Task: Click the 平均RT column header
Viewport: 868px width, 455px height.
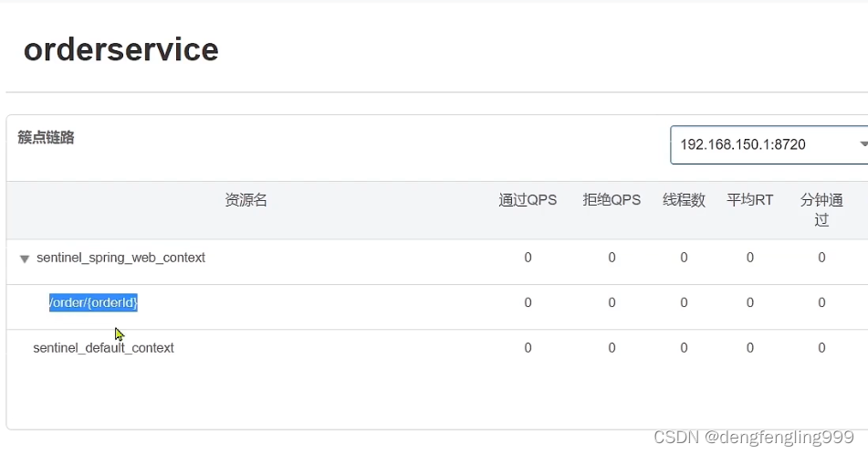Action: click(x=749, y=200)
